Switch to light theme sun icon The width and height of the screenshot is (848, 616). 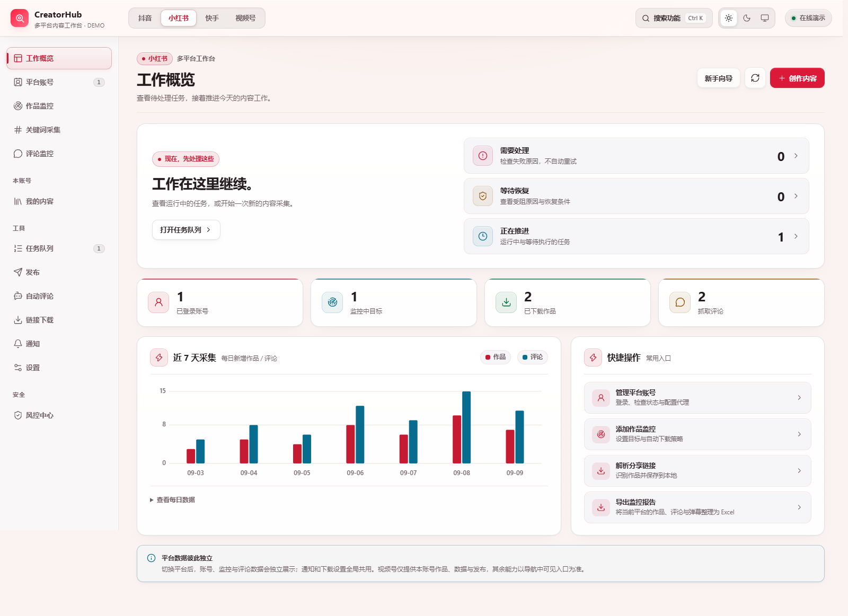click(729, 18)
